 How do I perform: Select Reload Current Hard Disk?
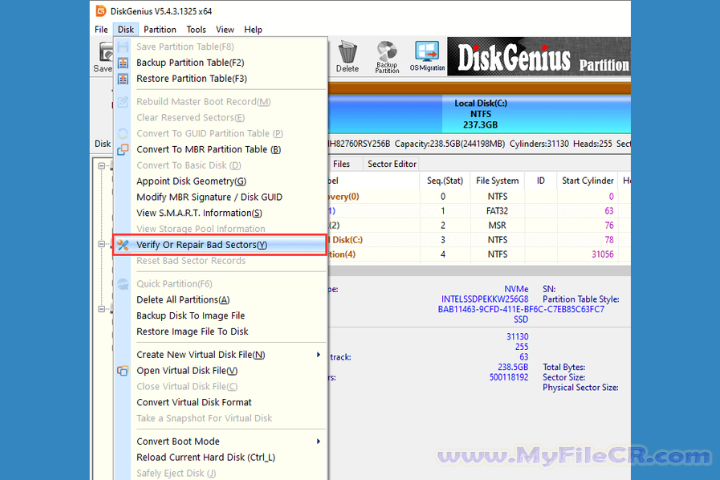[220, 457]
